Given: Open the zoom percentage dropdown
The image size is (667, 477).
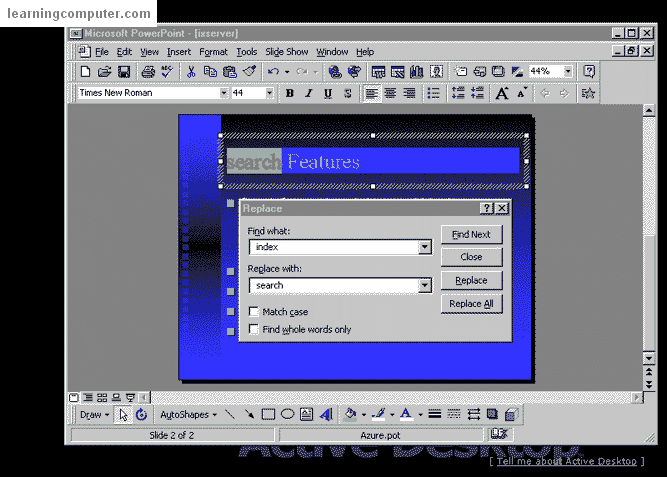Looking at the screenshot, I should pyautogui.click(x=568, y=71).
